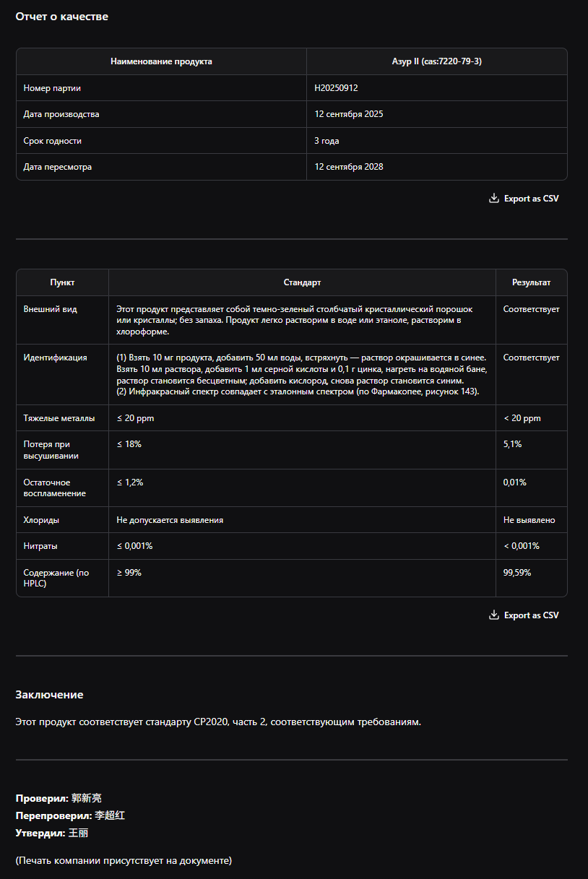
Task: Click batch number H20250912
Action: coord(336,88)
